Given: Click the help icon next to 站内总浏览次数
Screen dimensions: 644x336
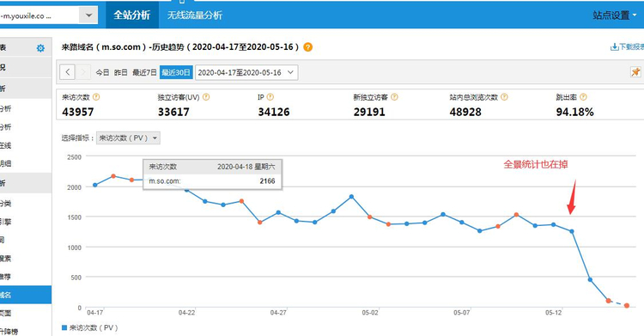Looking at the screenshot, I should (x=504, y=97).
